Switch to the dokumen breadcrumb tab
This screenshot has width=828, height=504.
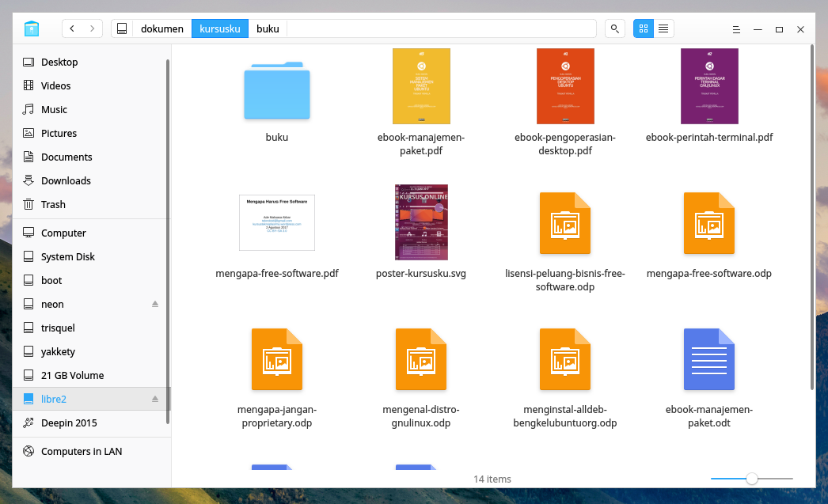[x=162, y=28]
